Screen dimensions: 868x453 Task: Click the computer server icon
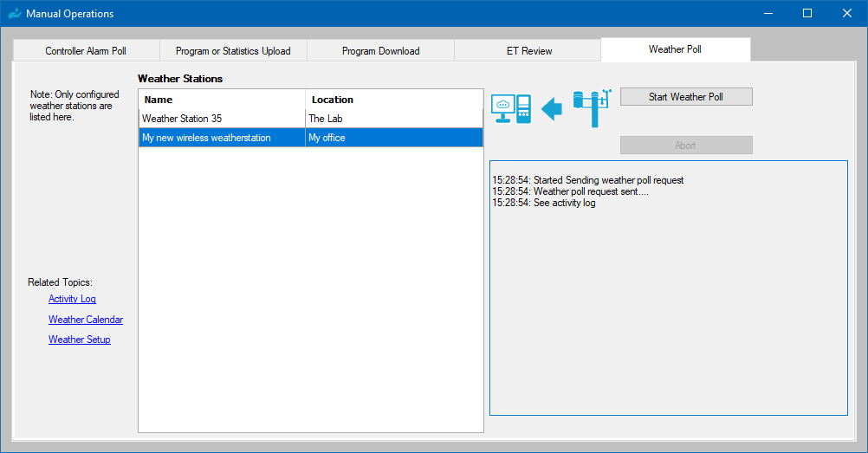click(511, 108)
